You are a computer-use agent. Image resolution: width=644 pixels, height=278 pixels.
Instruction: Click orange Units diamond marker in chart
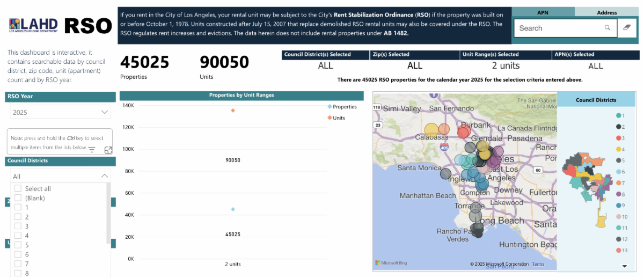click(x=233, y=111)
